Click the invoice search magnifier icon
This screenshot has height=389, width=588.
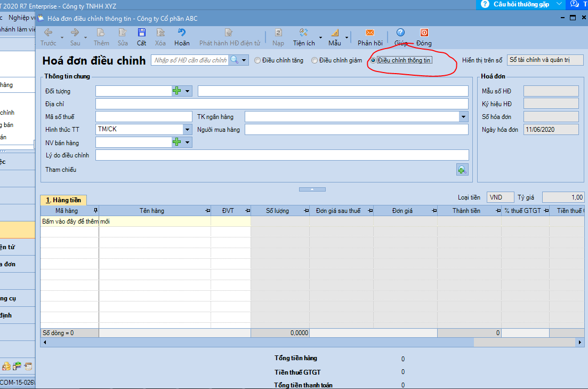coord(235,60)
